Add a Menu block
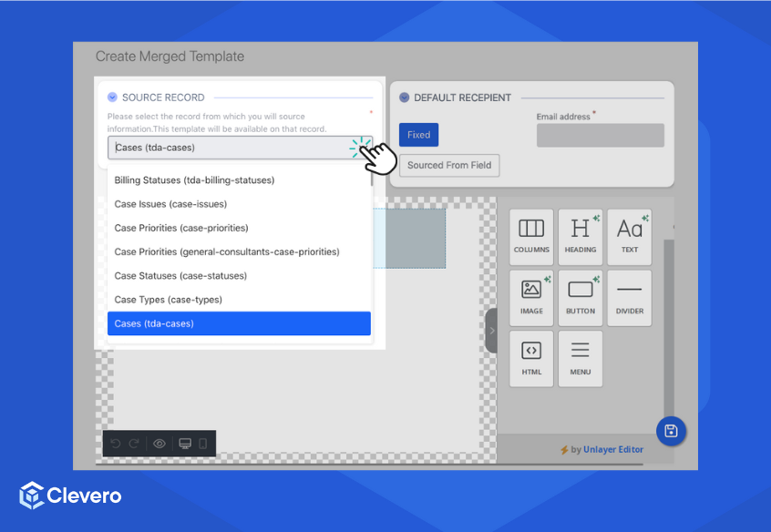The height and width of the screenshot is (532, 771). pyautogui.click(x=581, y=359)
